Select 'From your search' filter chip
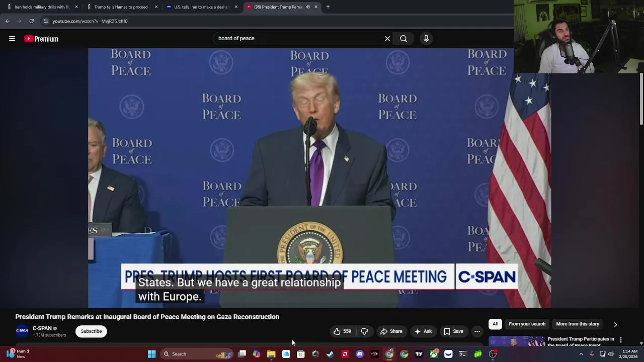644x362 pixels. tap(527, 324)
